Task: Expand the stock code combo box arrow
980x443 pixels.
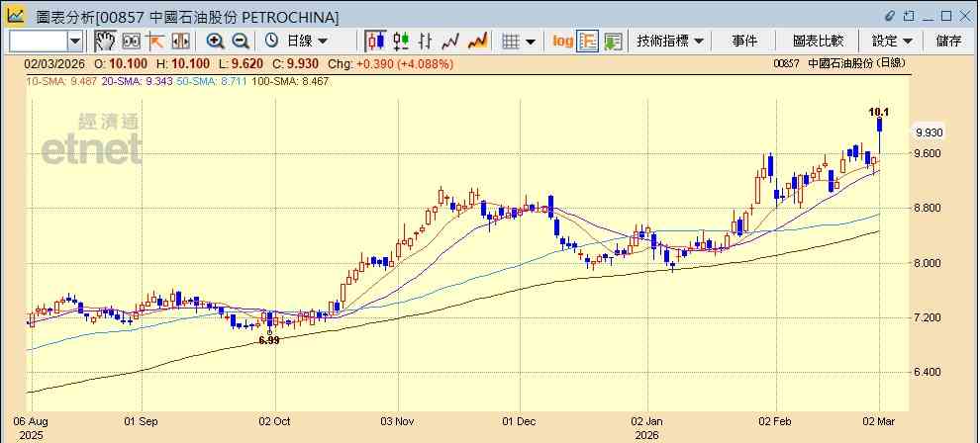Action: [x=75, y=42]
